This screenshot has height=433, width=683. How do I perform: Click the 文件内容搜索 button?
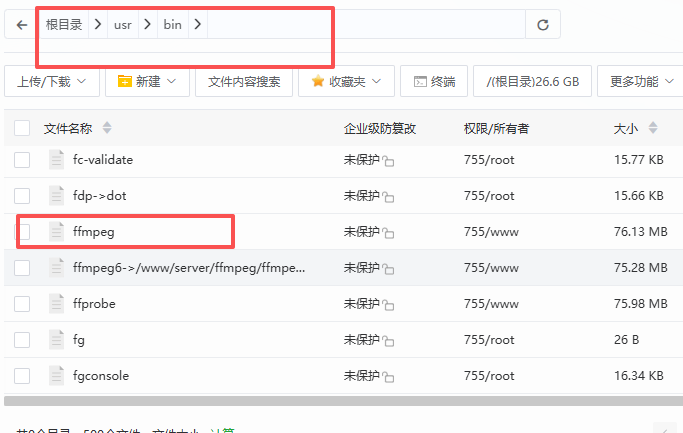(244, 81)
